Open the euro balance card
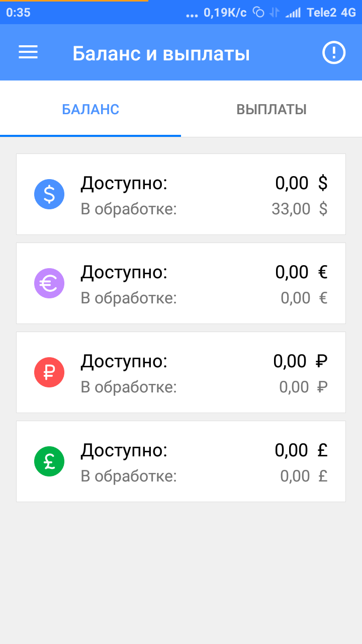 point(181,283)
